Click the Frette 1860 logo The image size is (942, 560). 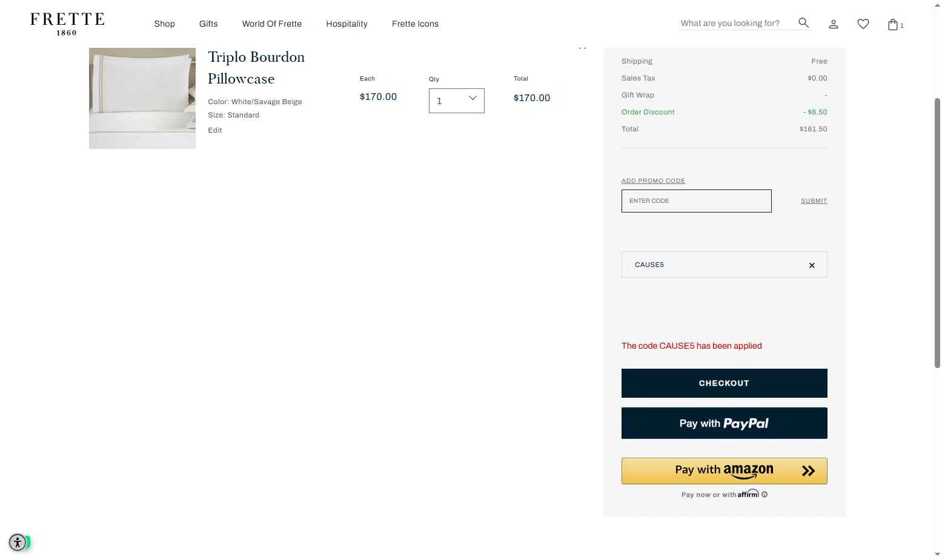coord(67,24)
